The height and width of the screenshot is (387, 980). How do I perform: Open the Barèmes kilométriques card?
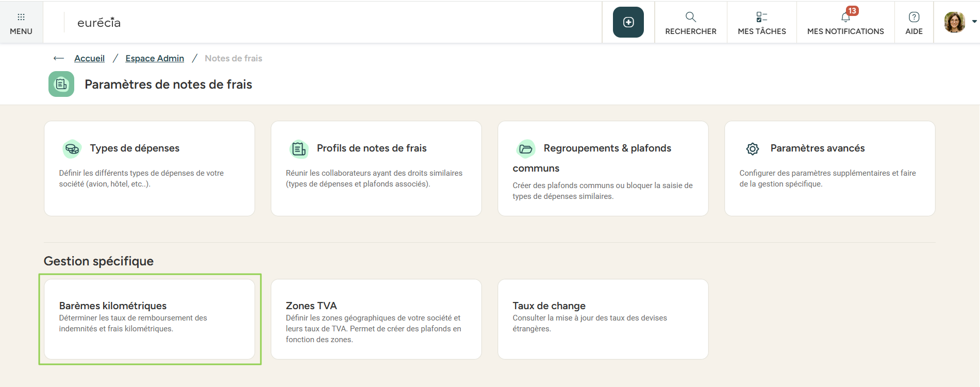[x=150, y=319]
